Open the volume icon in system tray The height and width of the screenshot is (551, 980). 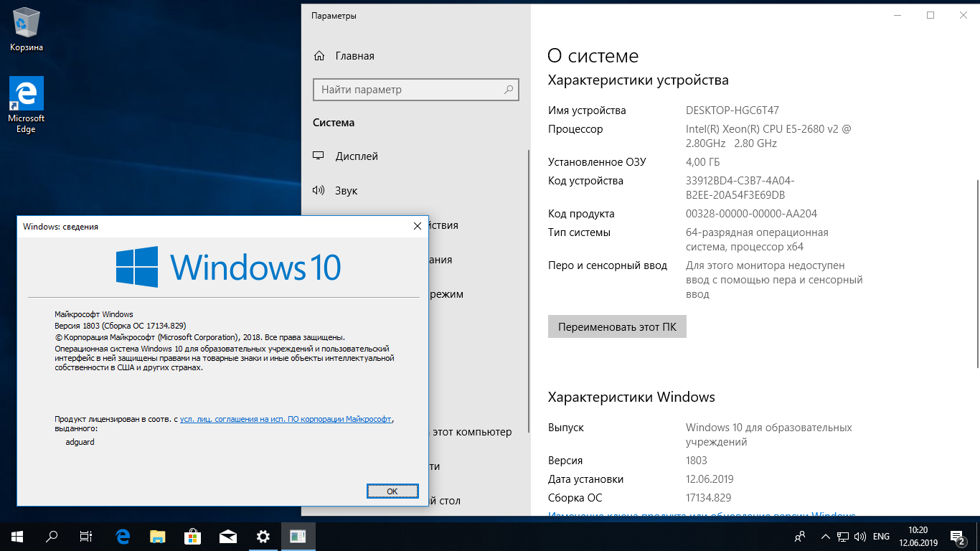point(860,536)
